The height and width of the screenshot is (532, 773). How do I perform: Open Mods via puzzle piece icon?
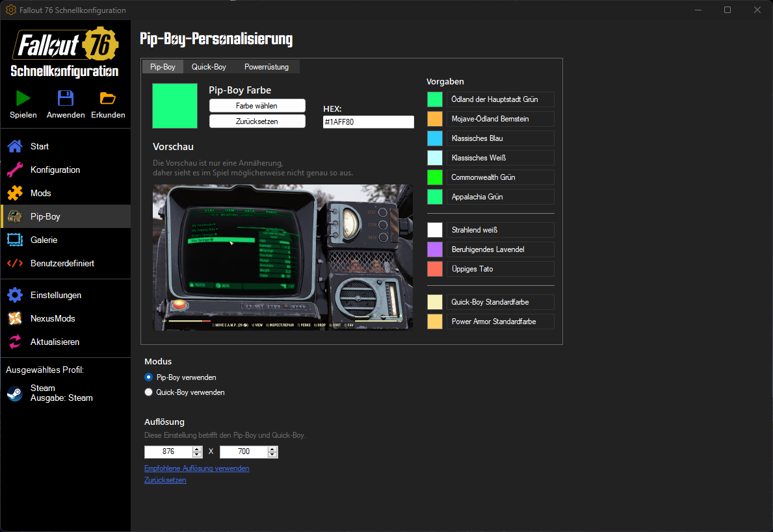point(15,193)
